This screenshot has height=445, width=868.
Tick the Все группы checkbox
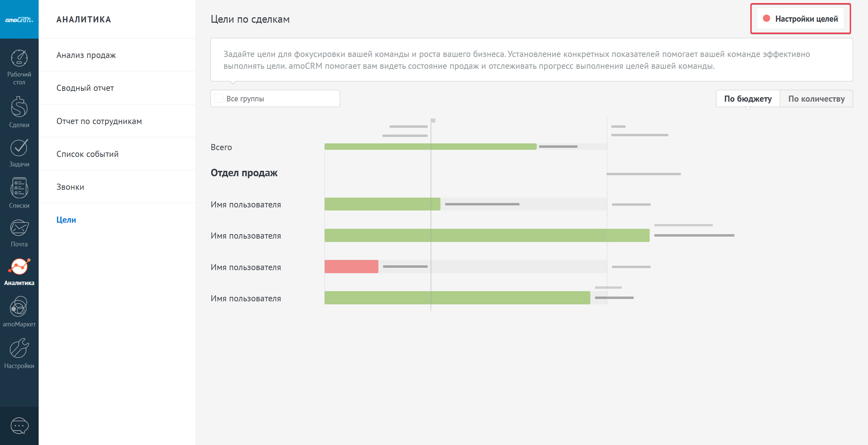click(x=219, y=99)
